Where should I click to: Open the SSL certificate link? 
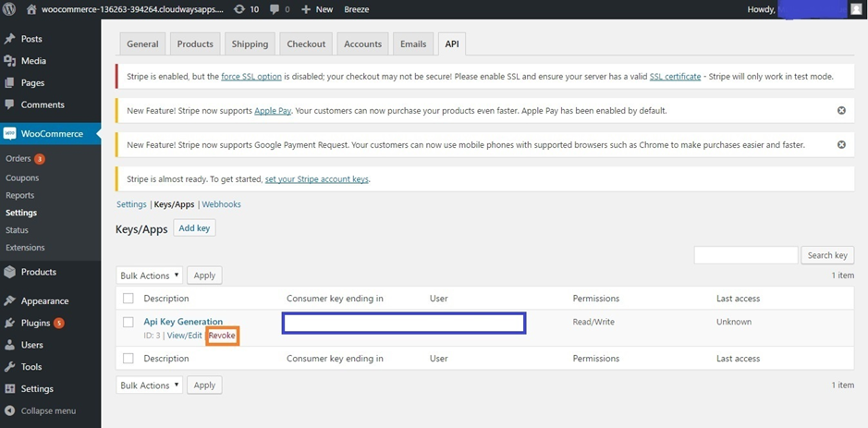click(x=676, y=77)
